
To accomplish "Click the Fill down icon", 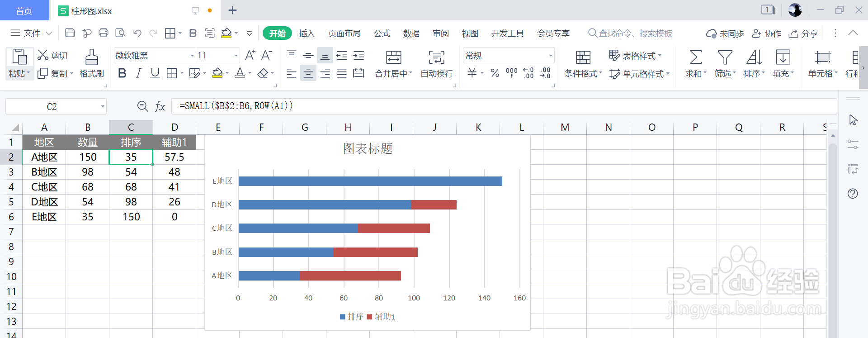I will pyautogui.click(x=783, y=57).
